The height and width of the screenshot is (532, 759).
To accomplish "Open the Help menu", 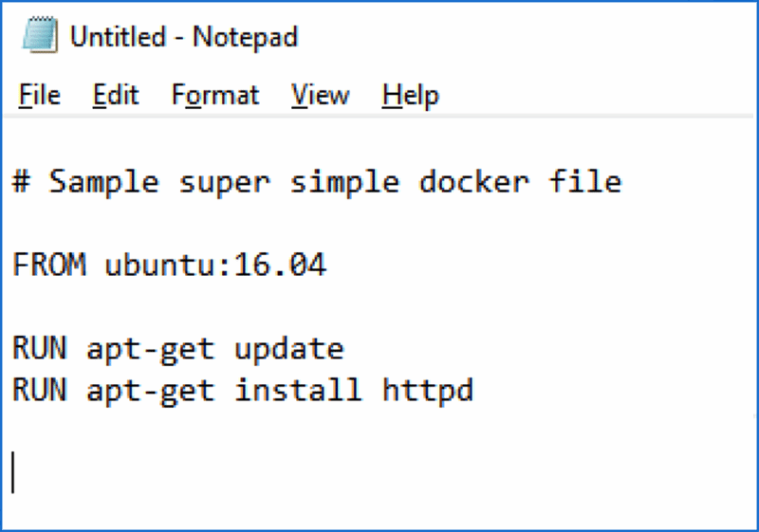I will tap(411, 95).
